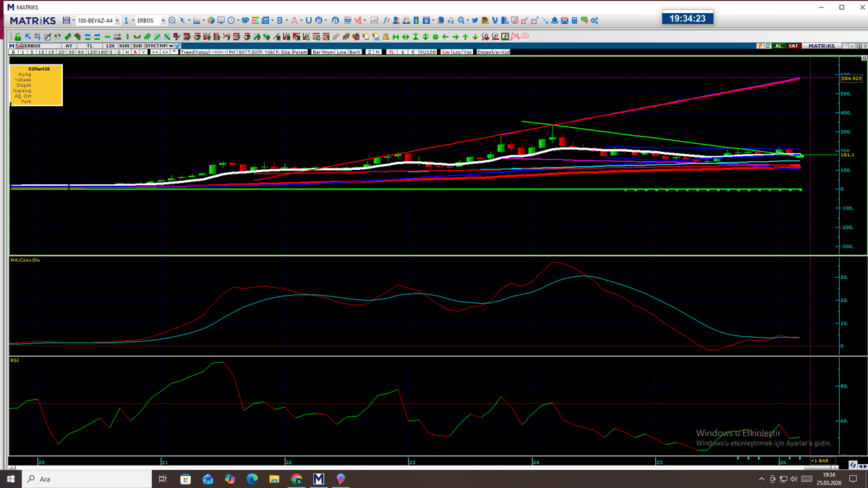
Task: Click the Twitter bird icon in main toolbar
Action: click(475, 20)
